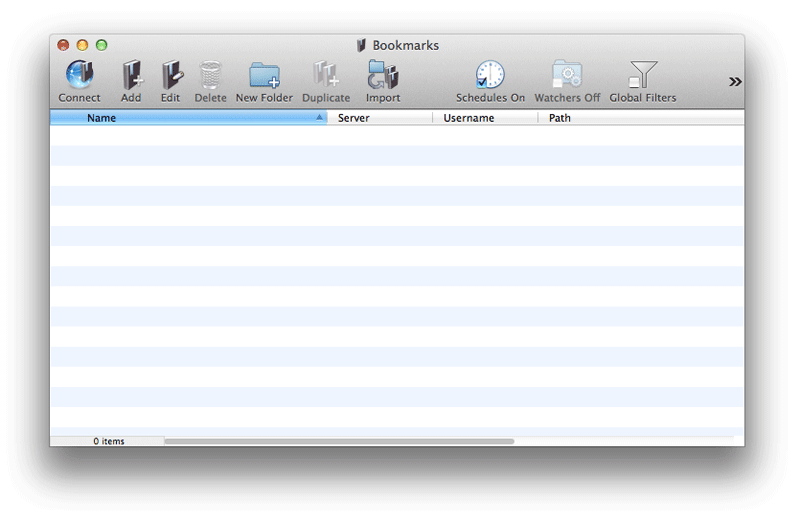Click the Bookmarks window title
Screen dimensions: 800x521
[405, 45]
